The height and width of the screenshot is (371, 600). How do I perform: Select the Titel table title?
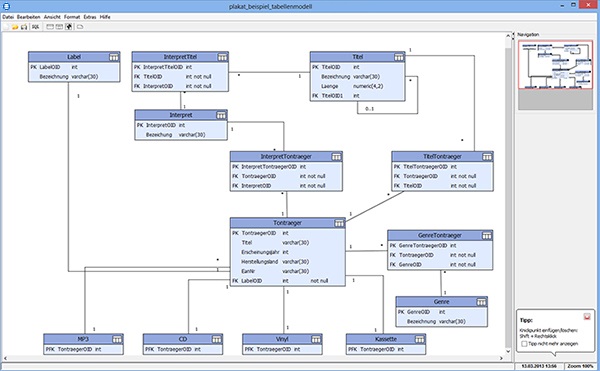click(358, 57)
